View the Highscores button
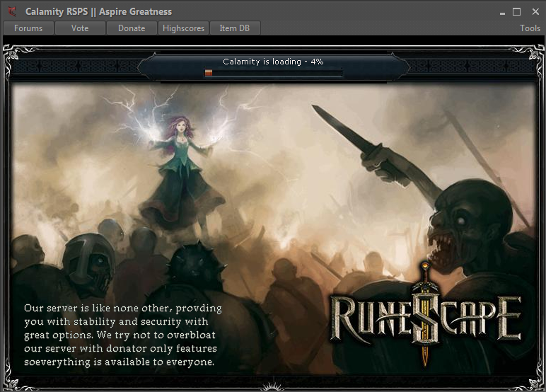The height and width of the screenshot is (392, 546). click(x=183, y=28)
